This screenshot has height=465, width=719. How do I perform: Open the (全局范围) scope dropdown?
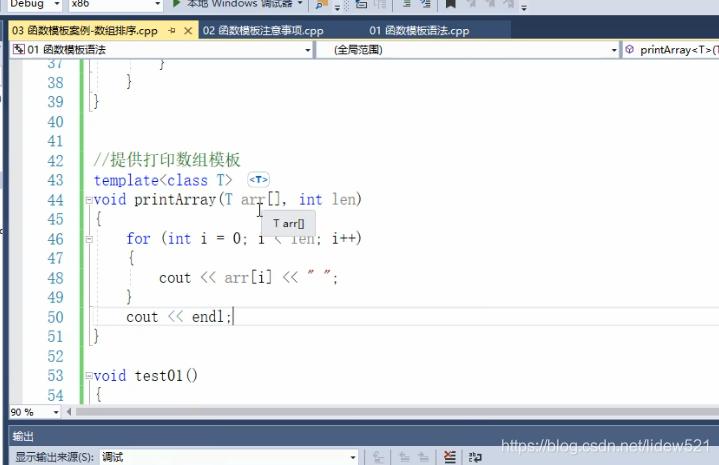[x=467, y=50]
